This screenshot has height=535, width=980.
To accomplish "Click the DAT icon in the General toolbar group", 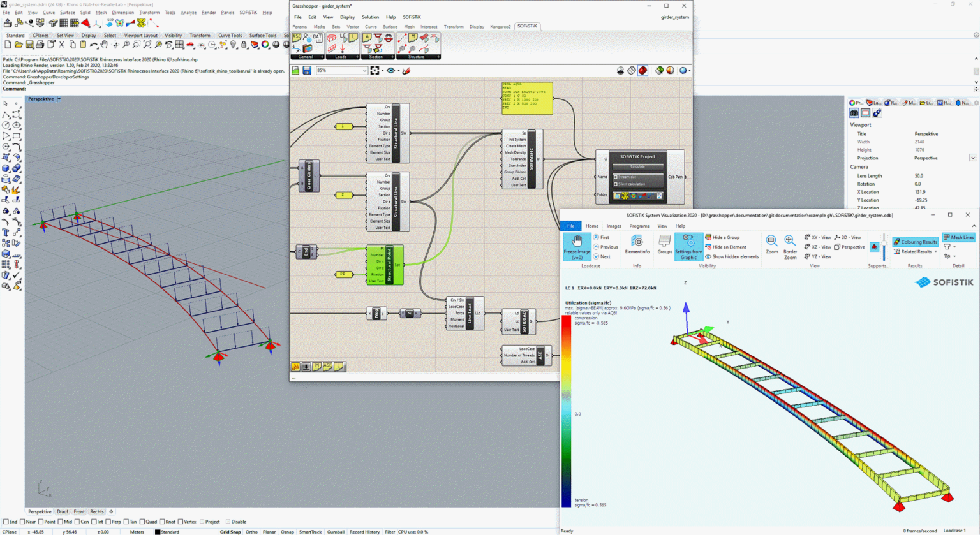I will point(318,38).
